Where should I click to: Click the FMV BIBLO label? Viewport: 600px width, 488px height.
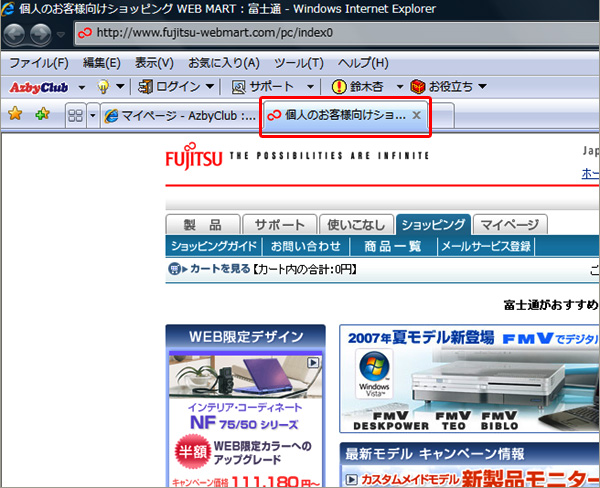coord(499,421)
